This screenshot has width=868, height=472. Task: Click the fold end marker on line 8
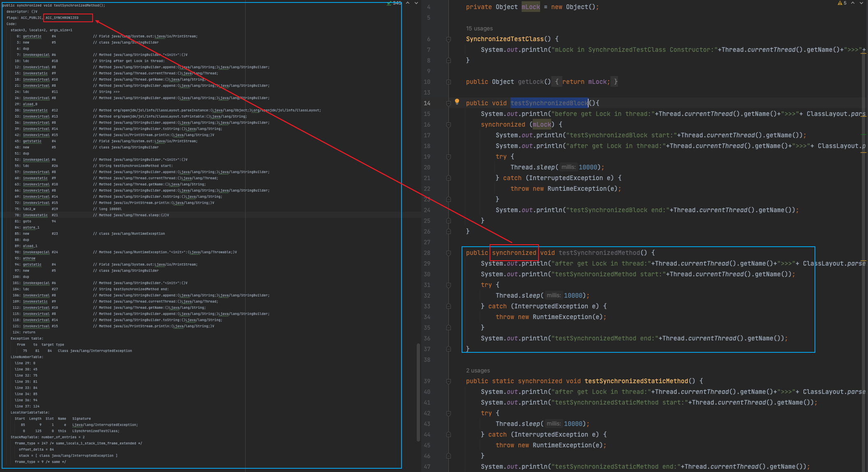[x=448, y=60]
